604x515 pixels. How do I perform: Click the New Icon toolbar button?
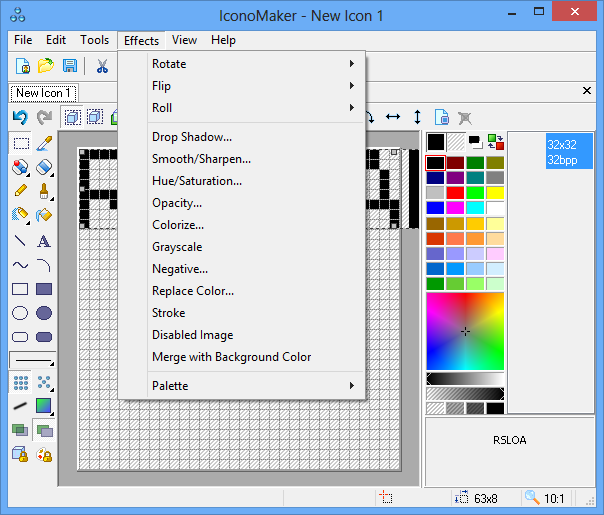23,66
